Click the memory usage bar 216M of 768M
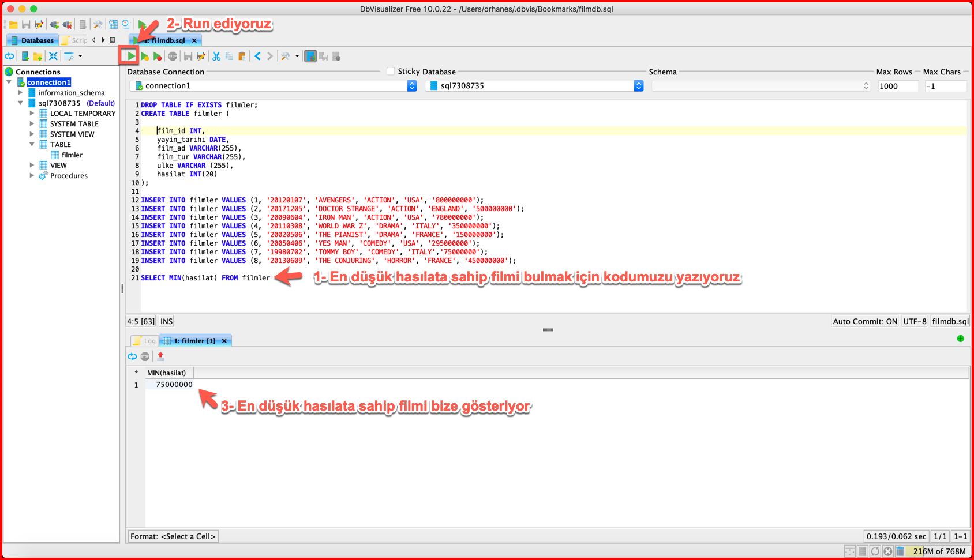The image size is (974, 560). [938, 551]
